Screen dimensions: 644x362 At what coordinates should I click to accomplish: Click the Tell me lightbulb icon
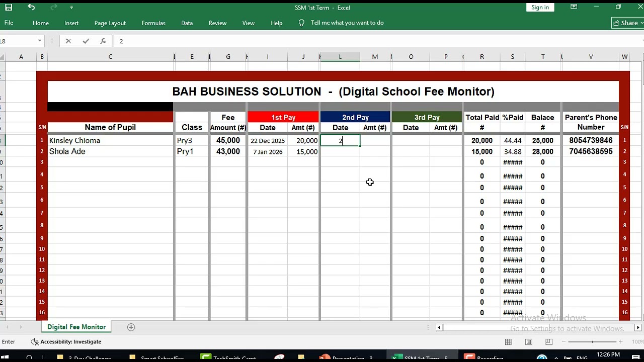[x=301, y=23]
